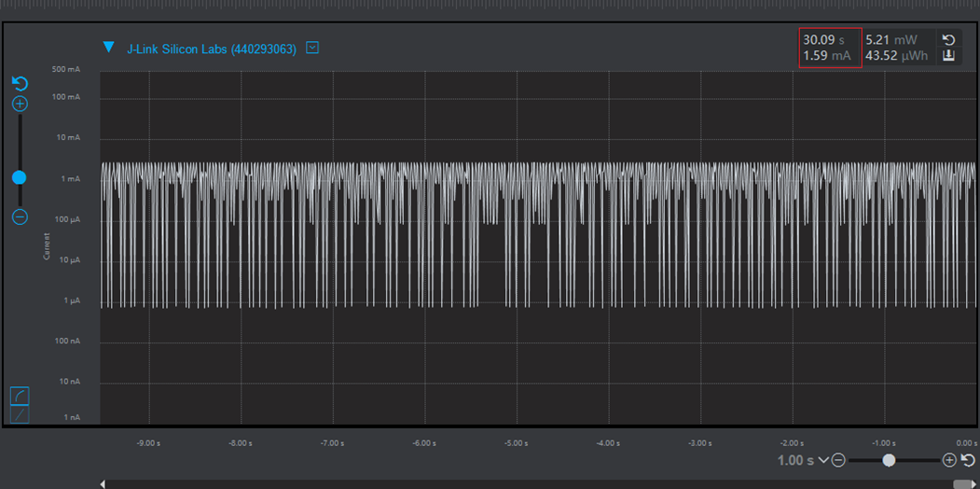The height and width of the screenshot is (489, 980).
Task: Click the 10 mA axis label
Action: 68,137
